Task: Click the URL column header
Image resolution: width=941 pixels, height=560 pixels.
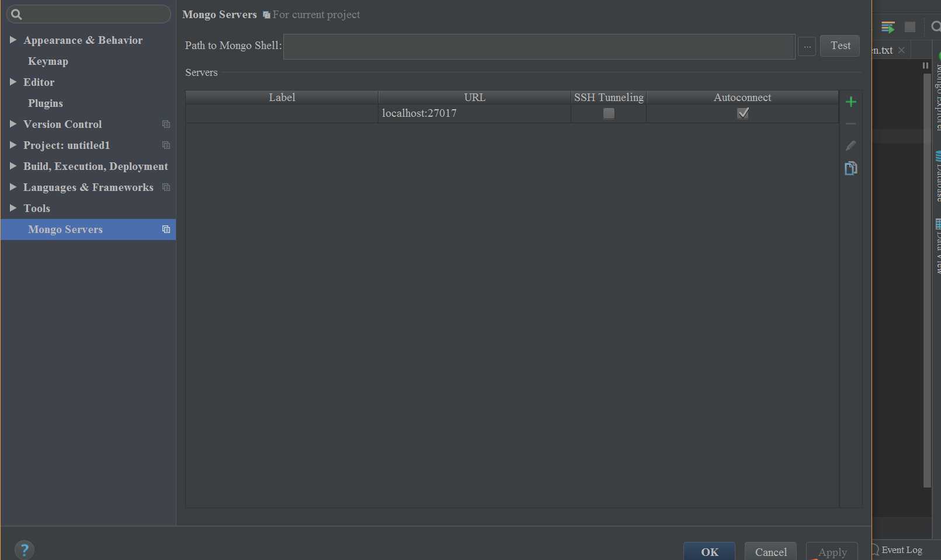Action: 474,98
